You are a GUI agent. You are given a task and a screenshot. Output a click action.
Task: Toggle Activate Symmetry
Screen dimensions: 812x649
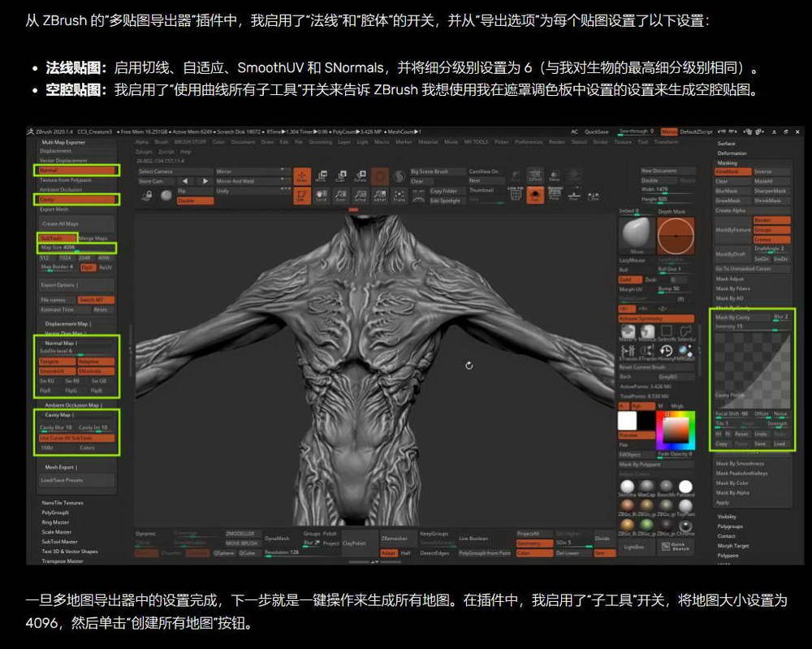tap(656, 318)
